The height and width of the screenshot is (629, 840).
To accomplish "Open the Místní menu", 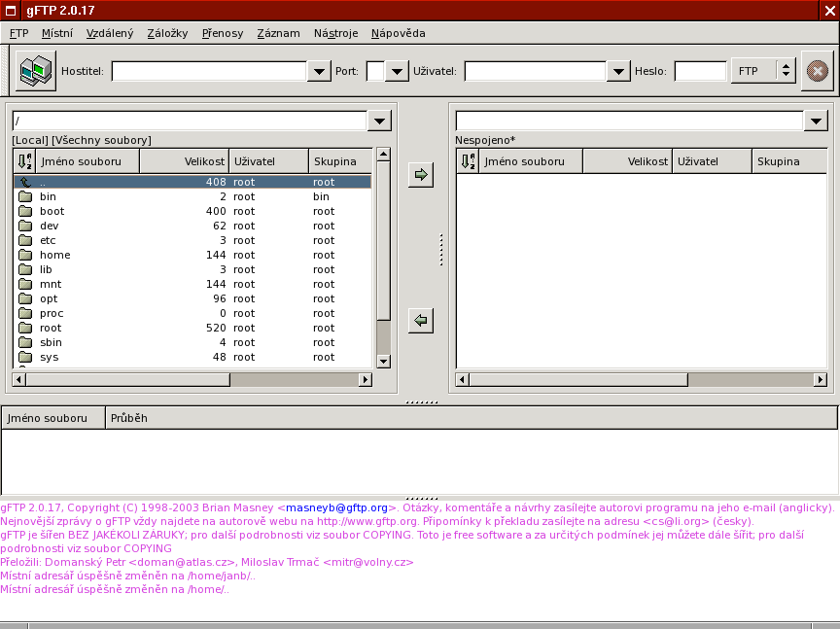I will 56,33.
